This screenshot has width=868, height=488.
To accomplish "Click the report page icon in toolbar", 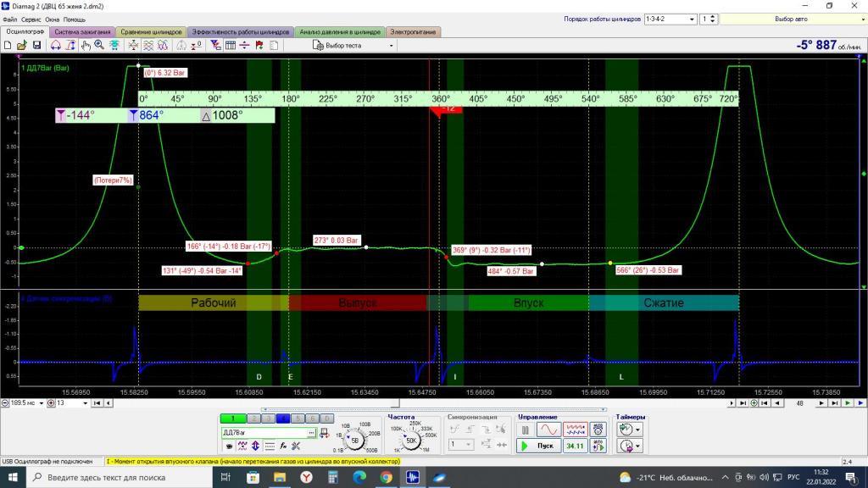I will coord(274,46).
